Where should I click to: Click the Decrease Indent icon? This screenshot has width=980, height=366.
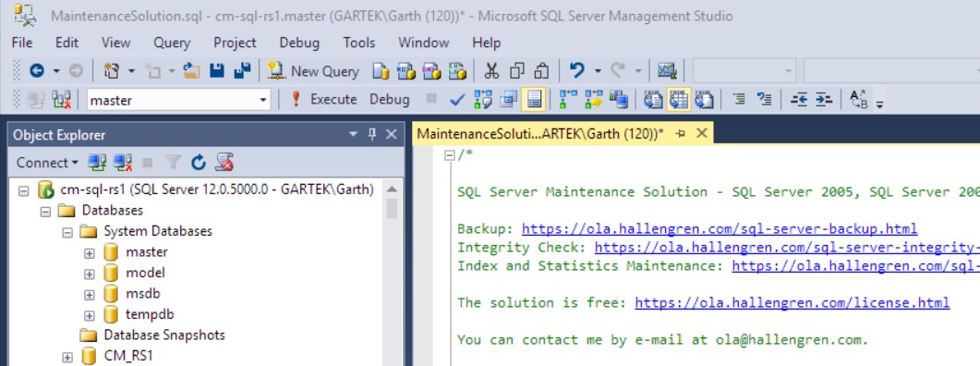click(x=799, y=100)
